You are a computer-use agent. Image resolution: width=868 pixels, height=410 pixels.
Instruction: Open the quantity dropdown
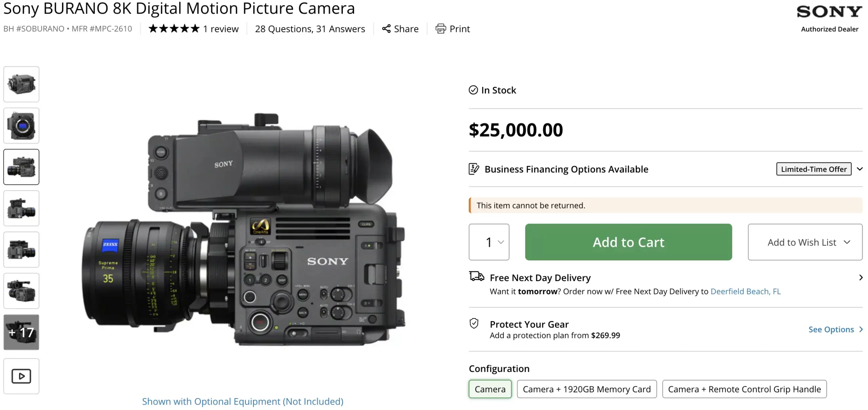[489, 242]
